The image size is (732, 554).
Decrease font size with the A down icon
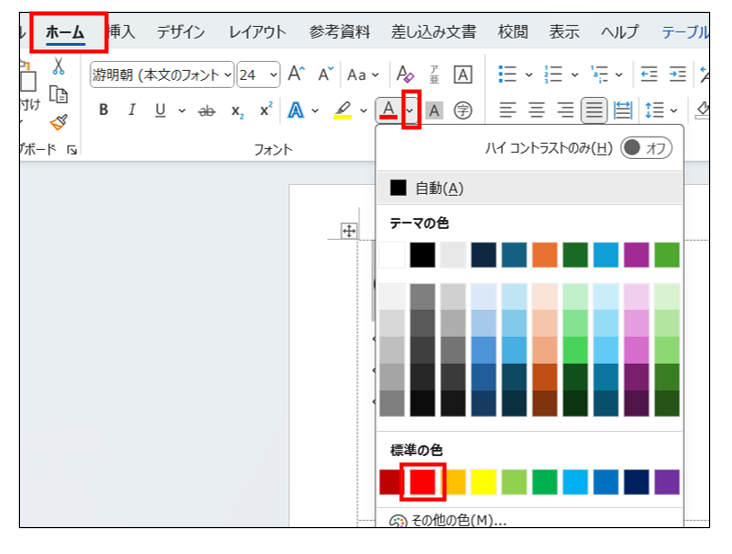325,74
